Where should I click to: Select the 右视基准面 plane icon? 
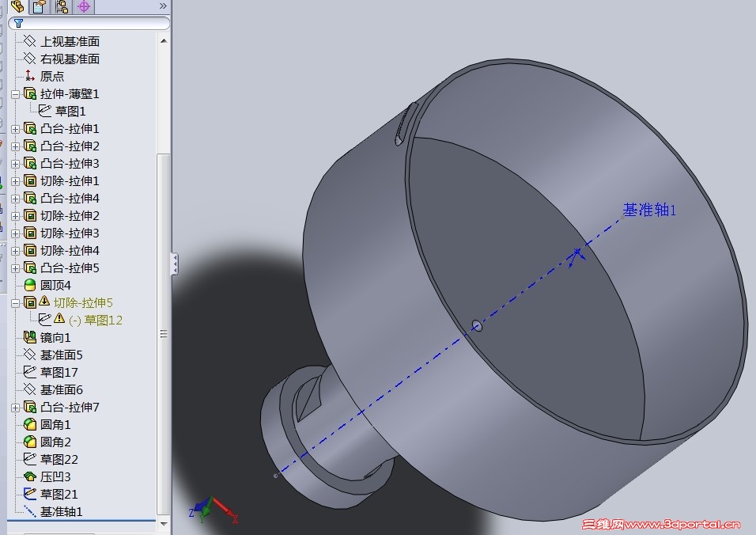pyautogui.click(x=30, y=59)
